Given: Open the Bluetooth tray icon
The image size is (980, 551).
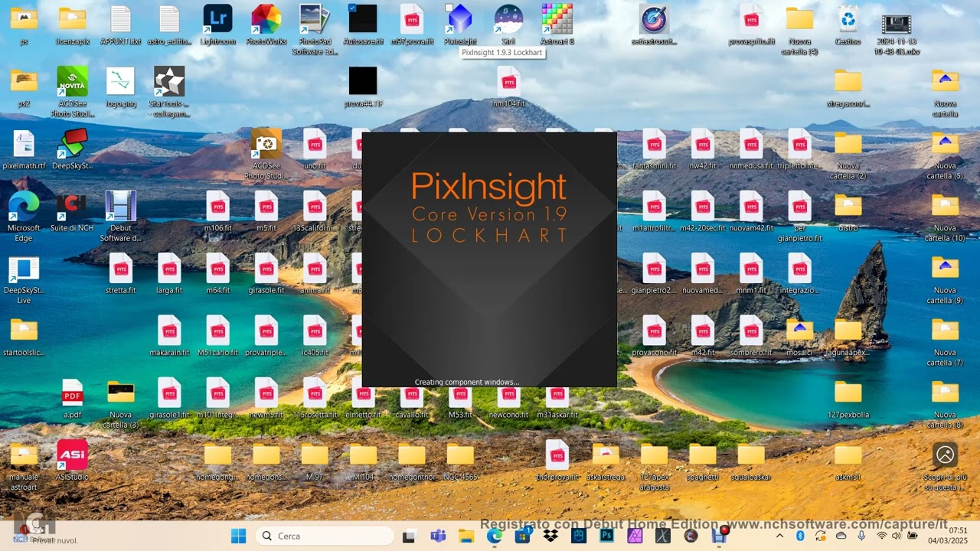Looking at the screenshot, I should tap(800, 536).
